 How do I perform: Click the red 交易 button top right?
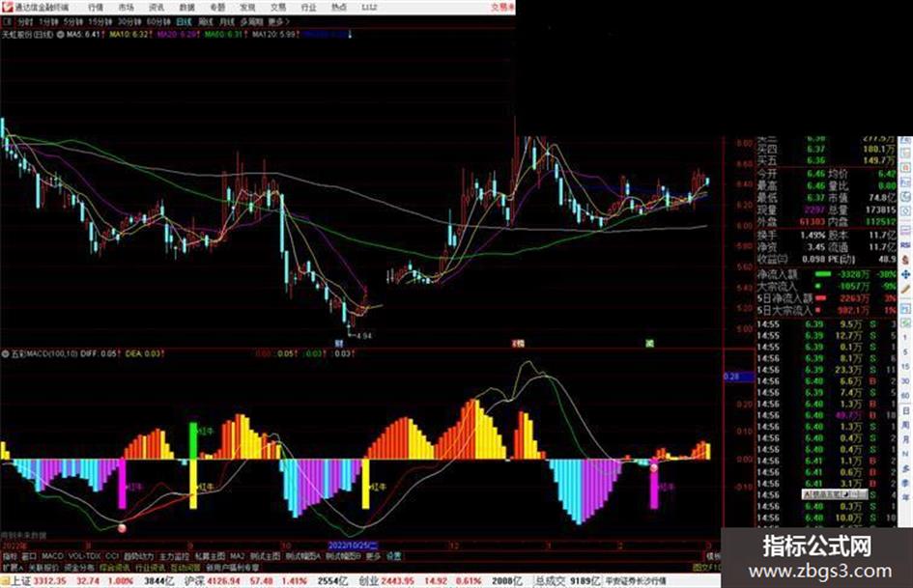pos(502,8)
